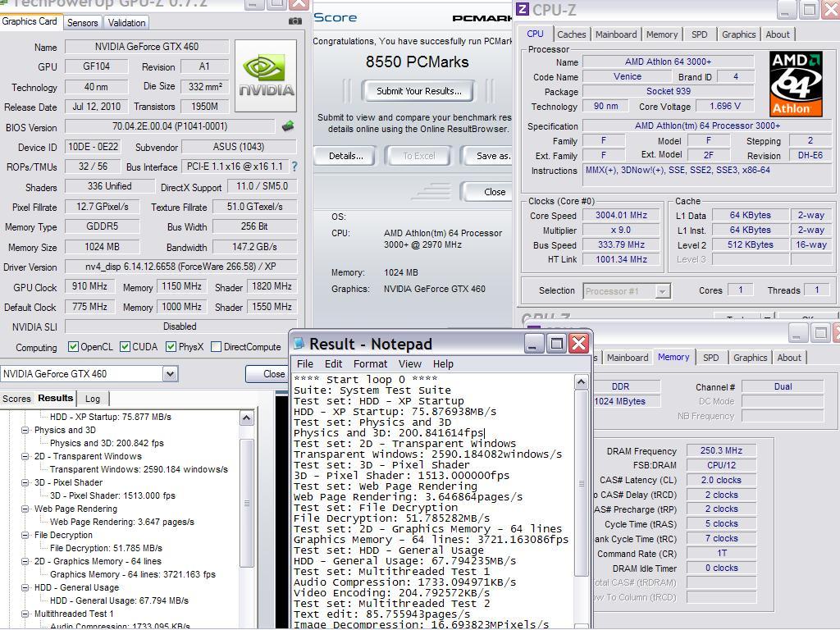Image resolution: width=840 pixels, height=630 pixels.
Task: Click the To Excel button
Action: point(419,156)
